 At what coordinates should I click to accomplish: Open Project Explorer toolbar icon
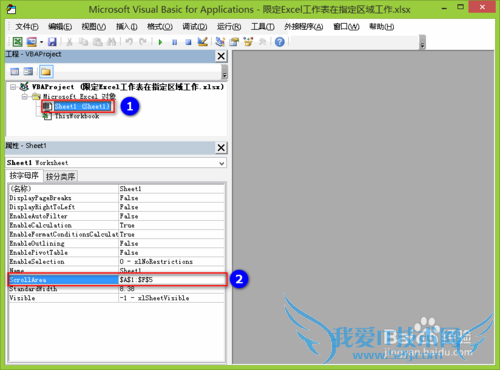coord(220,42)
